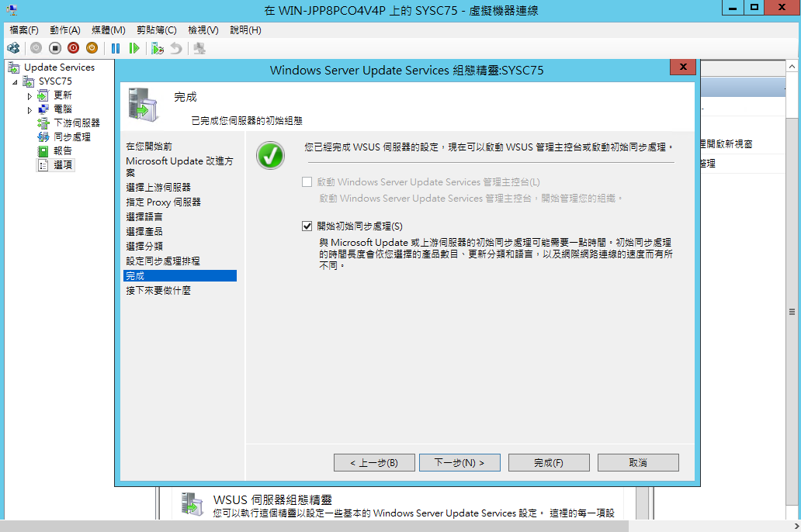Click the WSUS 伺服器組態精靈 icon in background
This screenshot has height=532, width=801.
coord(192,503)
